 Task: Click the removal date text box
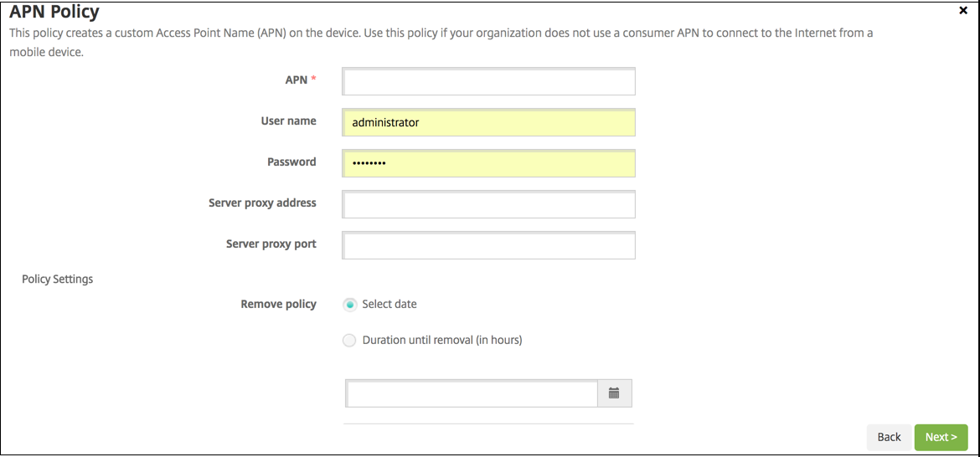pyautogui.click(x=472, y=393)
